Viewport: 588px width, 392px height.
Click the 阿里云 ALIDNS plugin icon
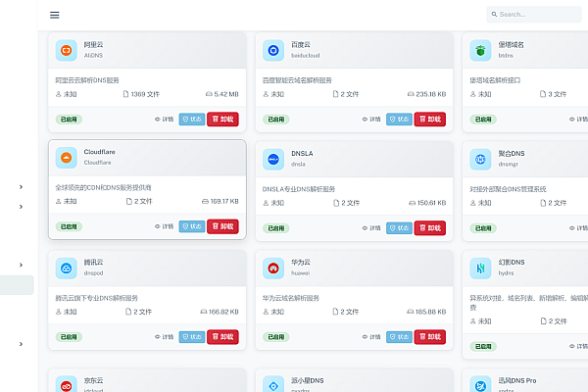coord(67,50)
